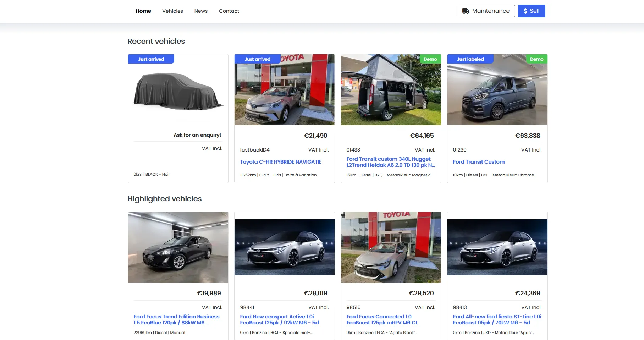Viewport: 644px width, 340px height.
Task: Click the Demo badge on the Transit Nugget card
Action: point(430,59)
